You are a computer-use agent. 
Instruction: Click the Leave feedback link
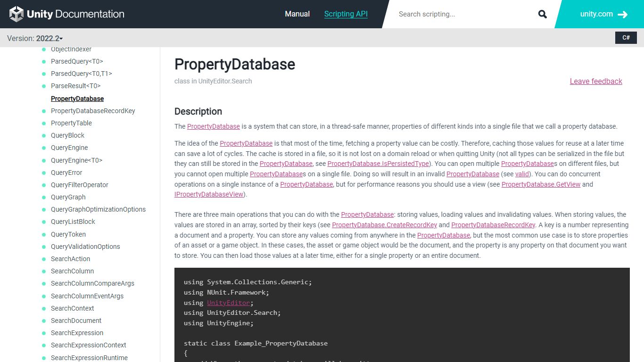pos(596,81)
